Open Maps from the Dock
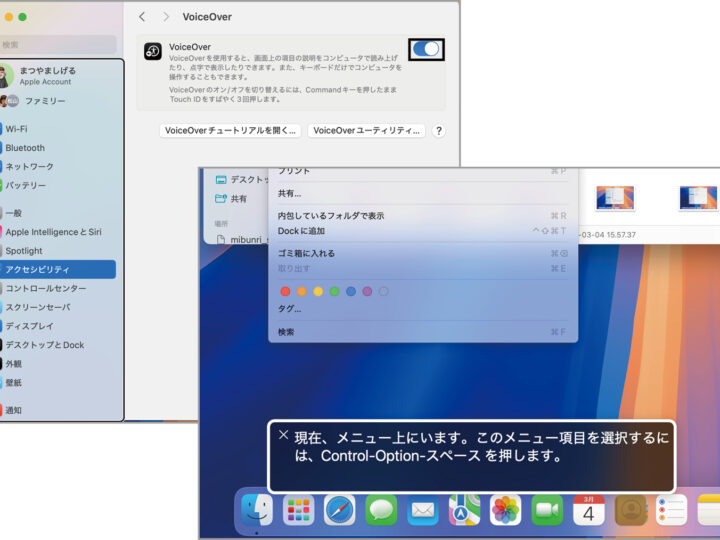This screenshot has height=540, width=720. click(x=464, y=510)
